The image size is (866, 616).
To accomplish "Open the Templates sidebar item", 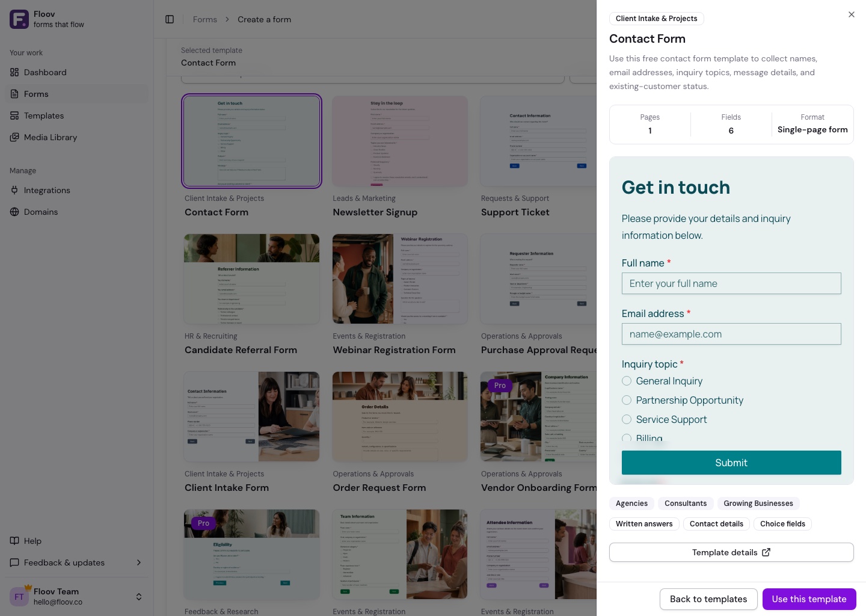I will tap(76, 115).
